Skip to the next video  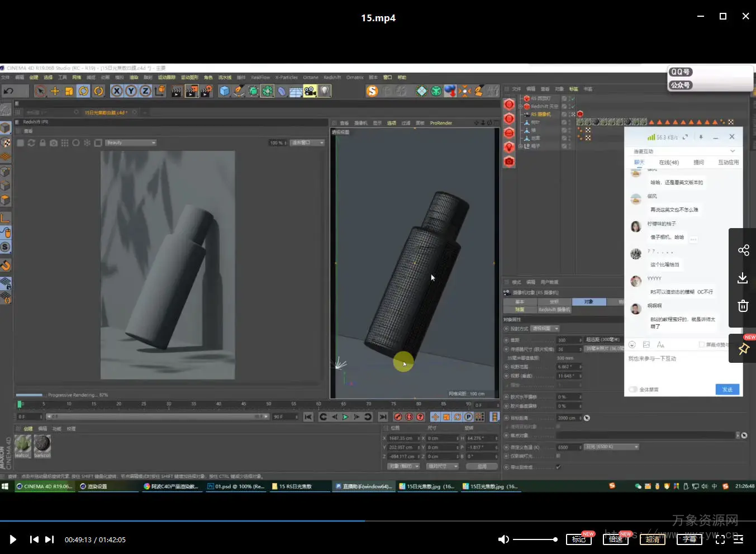pyautogui.click(x=50, y=539)
